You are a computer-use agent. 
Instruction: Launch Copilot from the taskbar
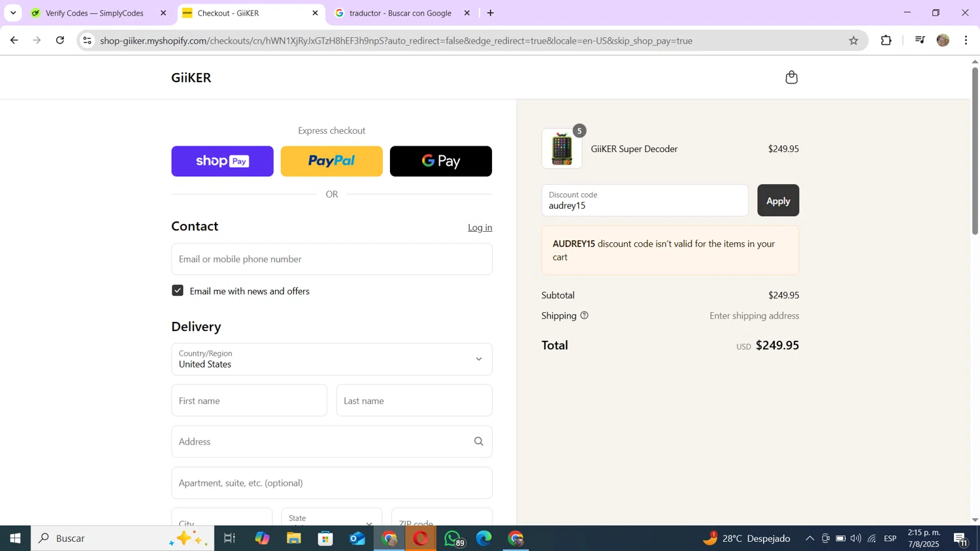(262, 539)
